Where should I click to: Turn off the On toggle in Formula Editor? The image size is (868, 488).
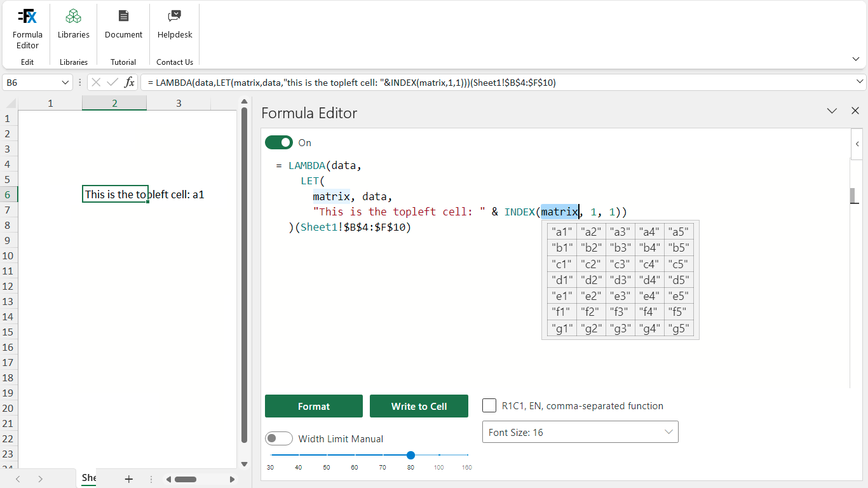pyautogui.click(x=278, y=142)
